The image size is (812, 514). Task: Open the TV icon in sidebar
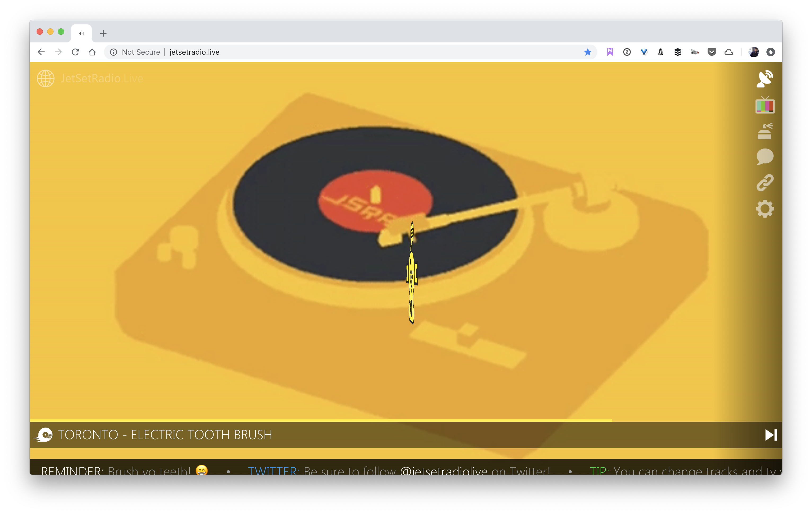click(765, 105)
